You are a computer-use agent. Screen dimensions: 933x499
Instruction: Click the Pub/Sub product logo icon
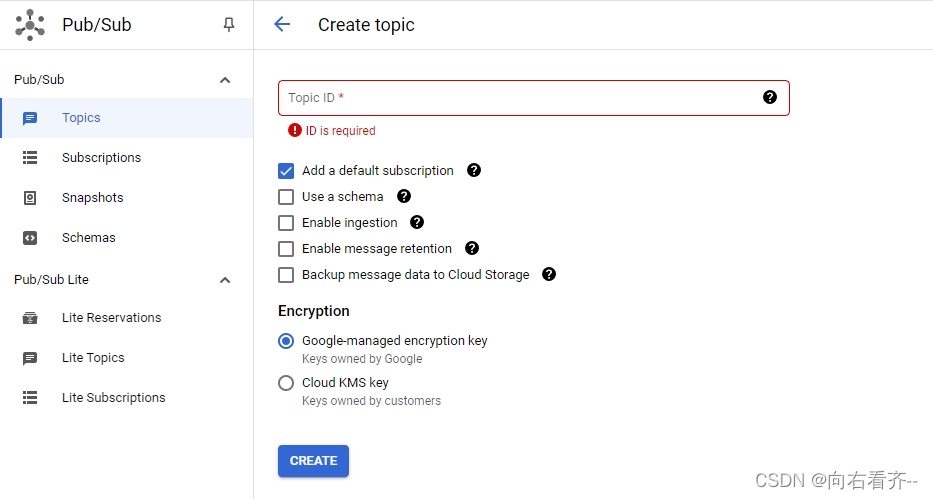[x=30, y=25]
